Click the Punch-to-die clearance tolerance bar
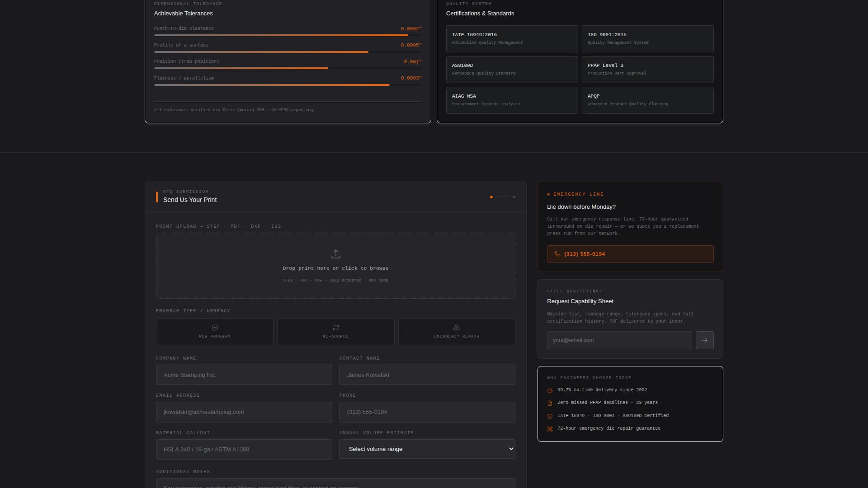The height and width of the screenshot is (488, 868). tap(288, 35)
